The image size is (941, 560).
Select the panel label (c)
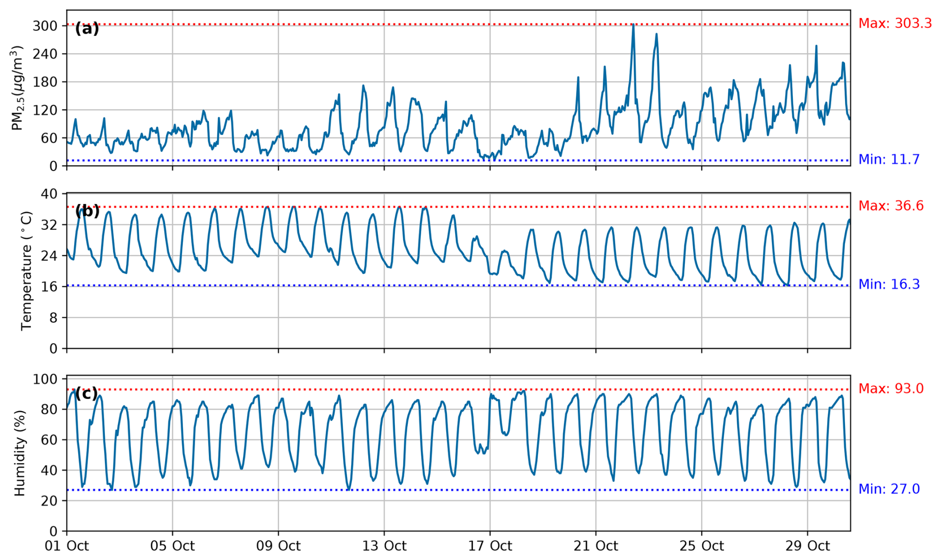[87, 393]
